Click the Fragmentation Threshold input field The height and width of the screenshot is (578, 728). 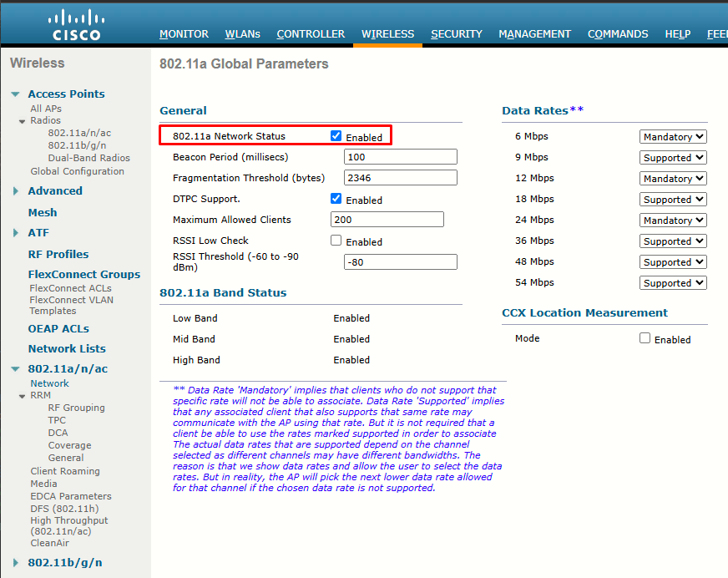pos(400,177)
